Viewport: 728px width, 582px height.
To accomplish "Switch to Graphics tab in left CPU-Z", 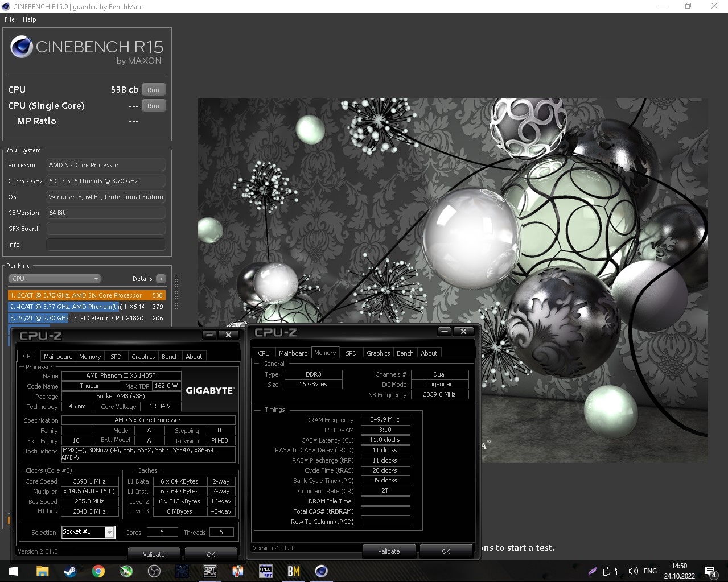I will (x=143, y=357).
